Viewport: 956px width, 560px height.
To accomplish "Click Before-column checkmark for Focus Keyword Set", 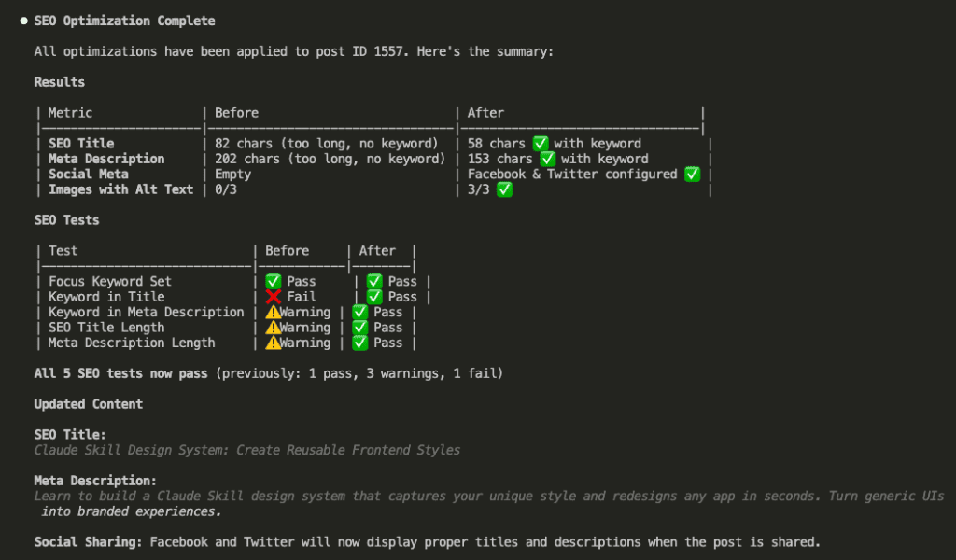I will (274, 282).
